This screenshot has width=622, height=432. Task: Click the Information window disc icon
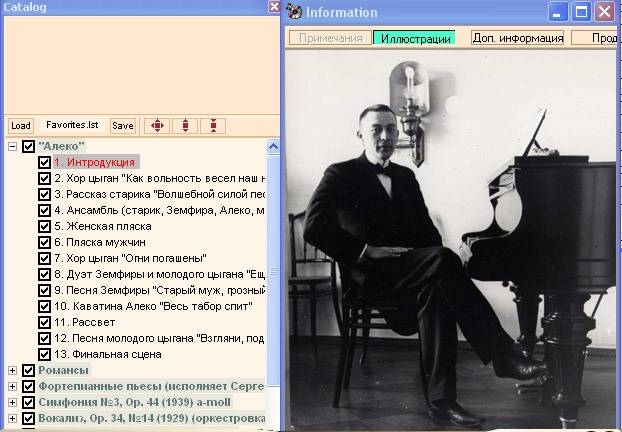click(294, 12)
